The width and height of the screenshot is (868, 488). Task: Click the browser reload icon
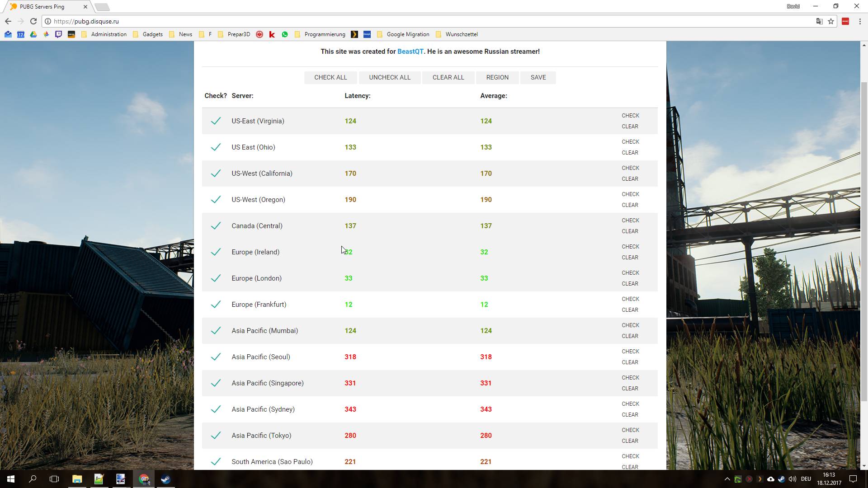[x=33, y=21]
